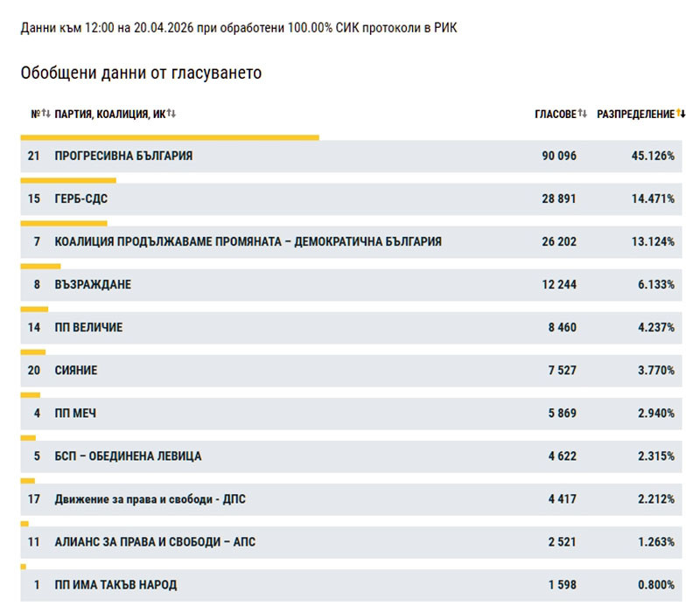Click sort arrows next to ПАРТИЯ, КОАЛИЦИЯ, ИК
The height and width of the screenshot is (606, 700).
click(x=171, y=114)
